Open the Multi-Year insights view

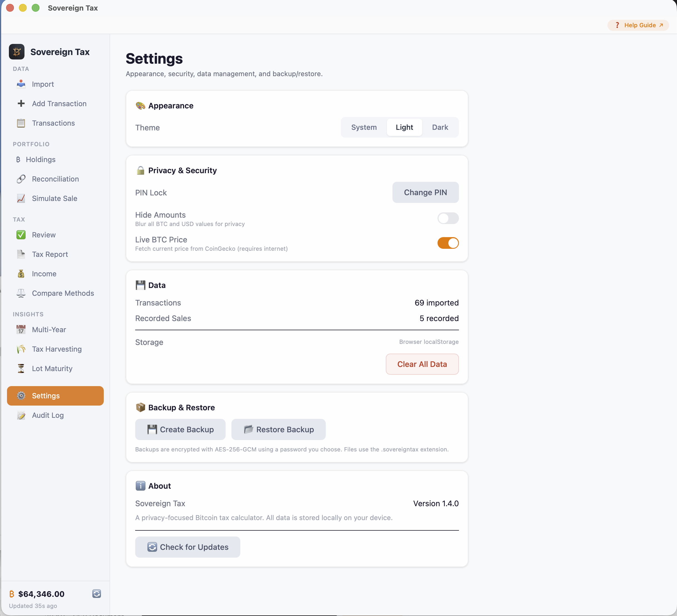tap(49, 330)
